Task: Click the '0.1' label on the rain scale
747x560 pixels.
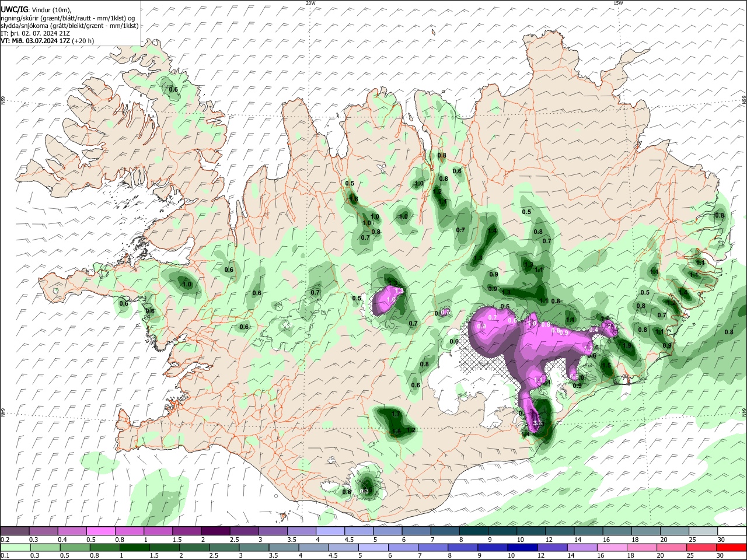Action: (4, 555)
